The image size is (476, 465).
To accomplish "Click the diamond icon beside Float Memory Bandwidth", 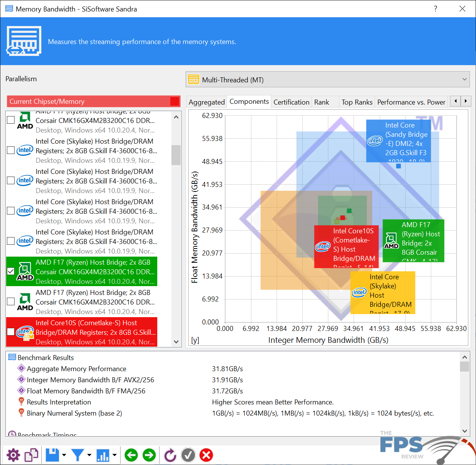I will [x=21, y=391].
